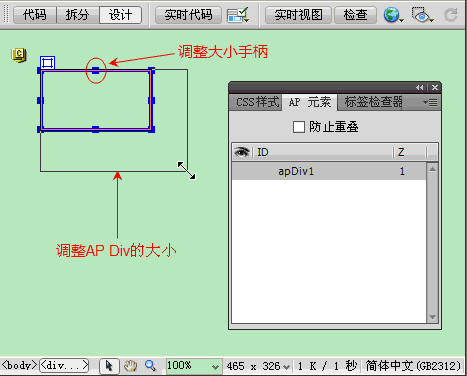Viewport: 467px width, 376px height.
Task: Click the yellow script marker icon
Action: pos(19,55)
